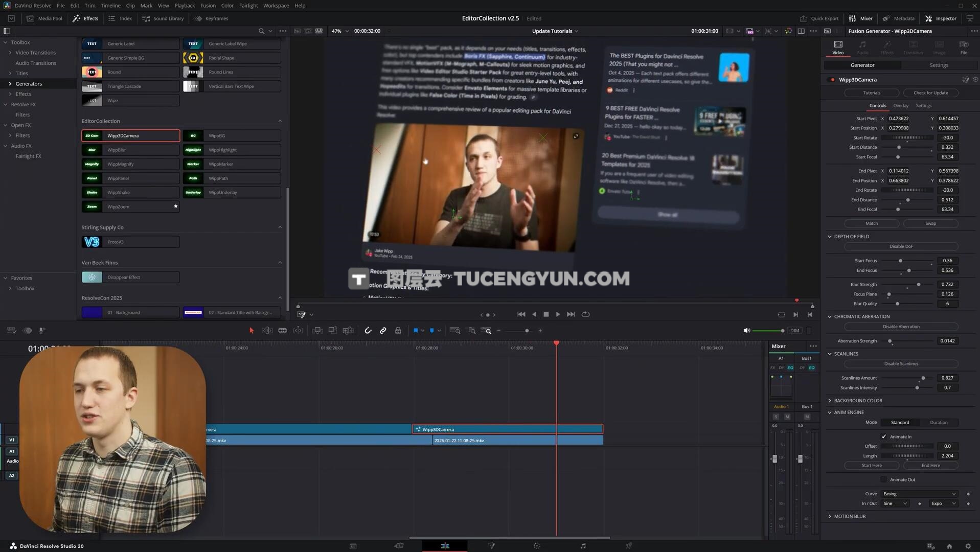The height and width of the screenshot is (552, 980).
Task: Expand the Background Color section
Action: [x=858, y=401]
